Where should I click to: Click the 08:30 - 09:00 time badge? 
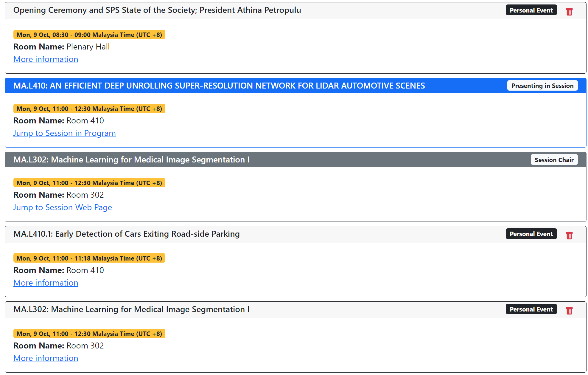tap(89, 35)
